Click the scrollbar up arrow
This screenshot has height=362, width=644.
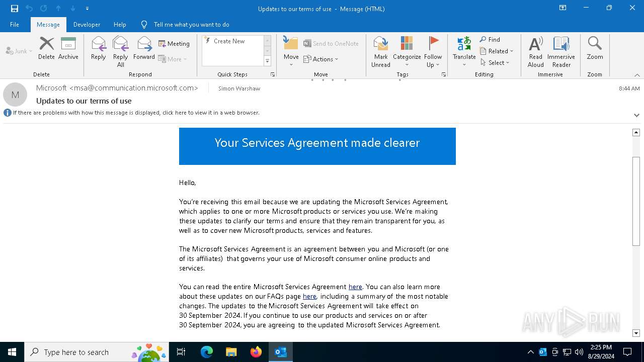636,132
